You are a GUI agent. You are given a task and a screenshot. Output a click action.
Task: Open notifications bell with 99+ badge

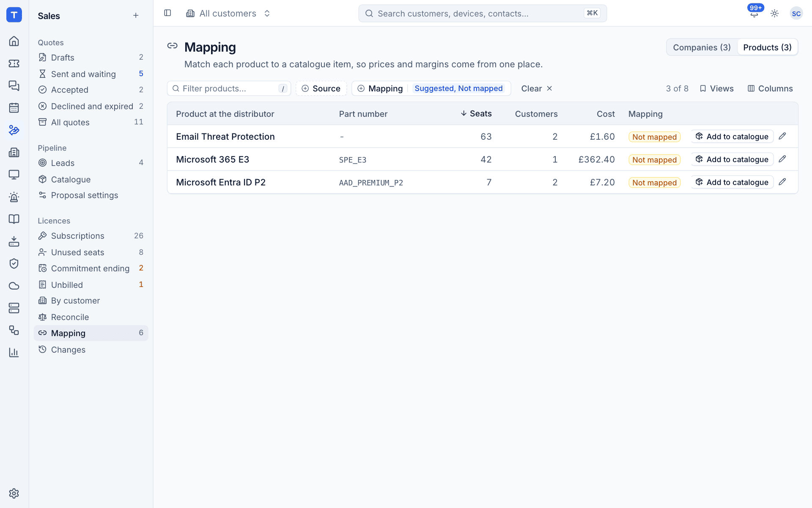(754, 14)
